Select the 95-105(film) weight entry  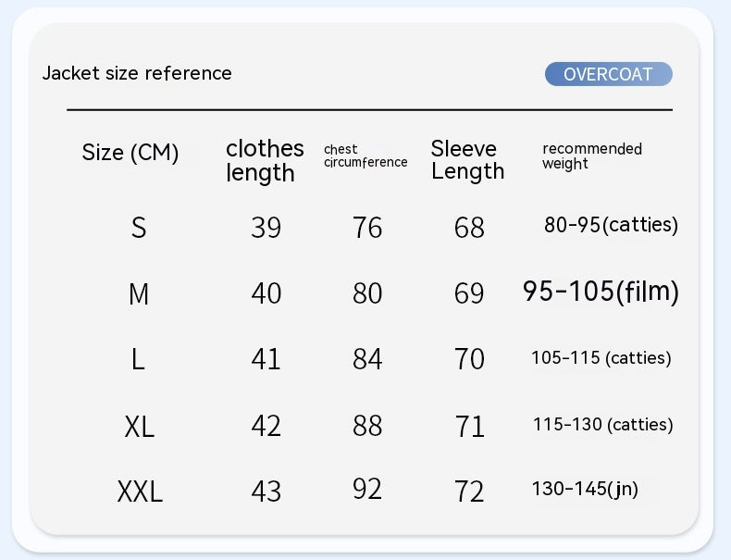601,292
